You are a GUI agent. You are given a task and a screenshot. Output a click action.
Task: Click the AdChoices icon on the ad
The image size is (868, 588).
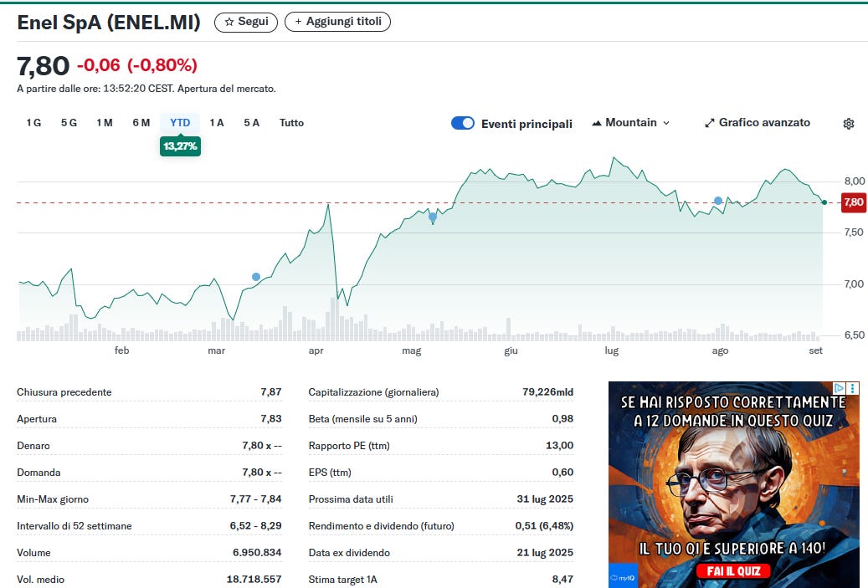(840, 388)
